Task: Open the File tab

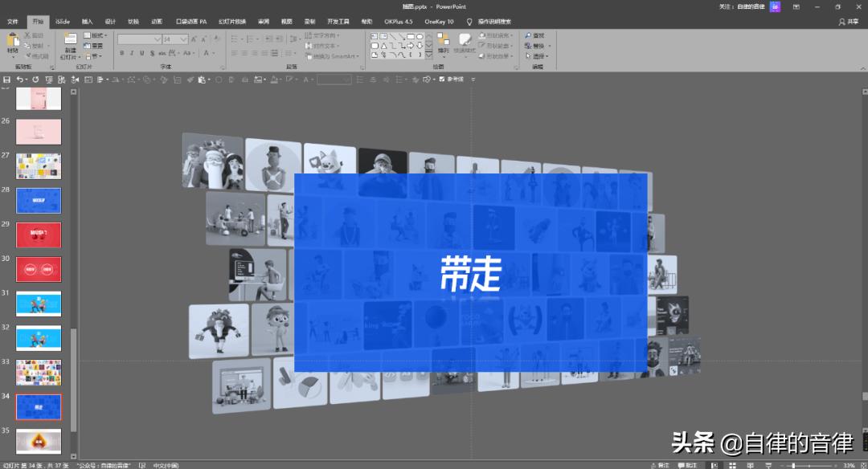Action: 13,22
